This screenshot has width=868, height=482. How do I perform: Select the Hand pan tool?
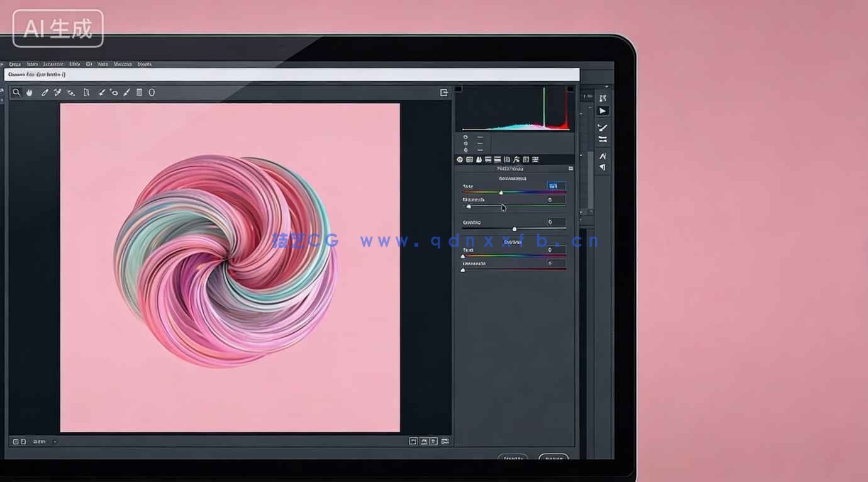(x=29, y=92)
